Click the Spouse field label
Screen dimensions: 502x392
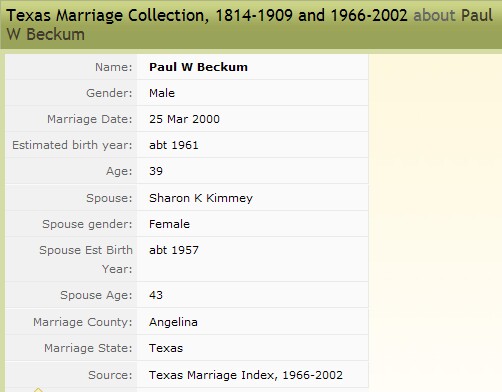(109, 198)
